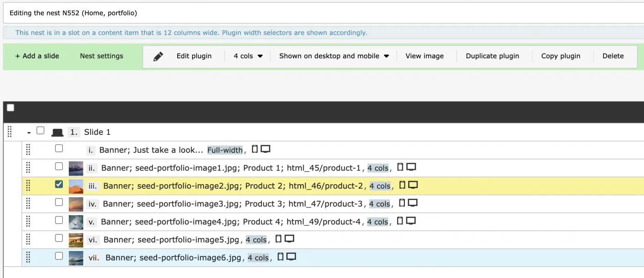This screenshot has width=644, height=278.
Task: Uncheck the Product 2 banner checkbox
Action: 59,185
